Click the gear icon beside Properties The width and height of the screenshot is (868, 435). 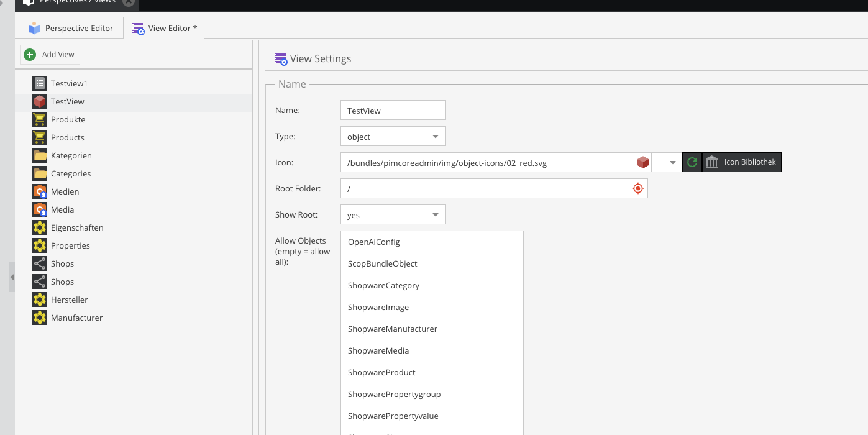coord(40,245)
